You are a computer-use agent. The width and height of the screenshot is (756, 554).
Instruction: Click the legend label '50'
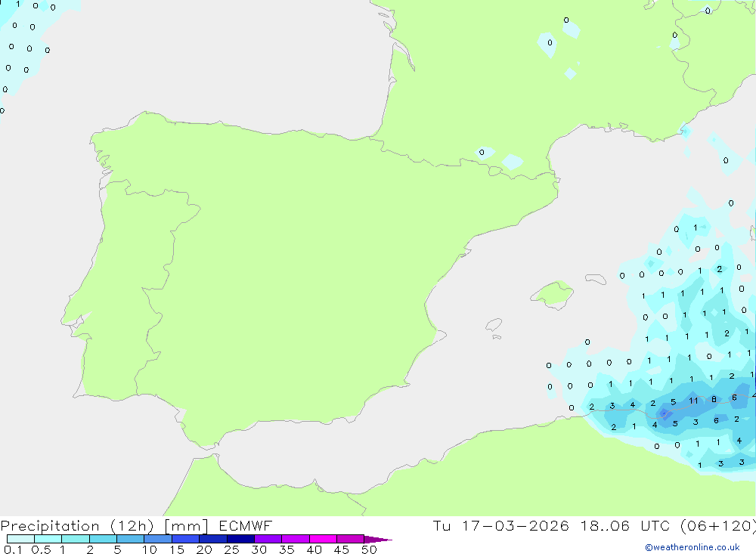[369, 549]
